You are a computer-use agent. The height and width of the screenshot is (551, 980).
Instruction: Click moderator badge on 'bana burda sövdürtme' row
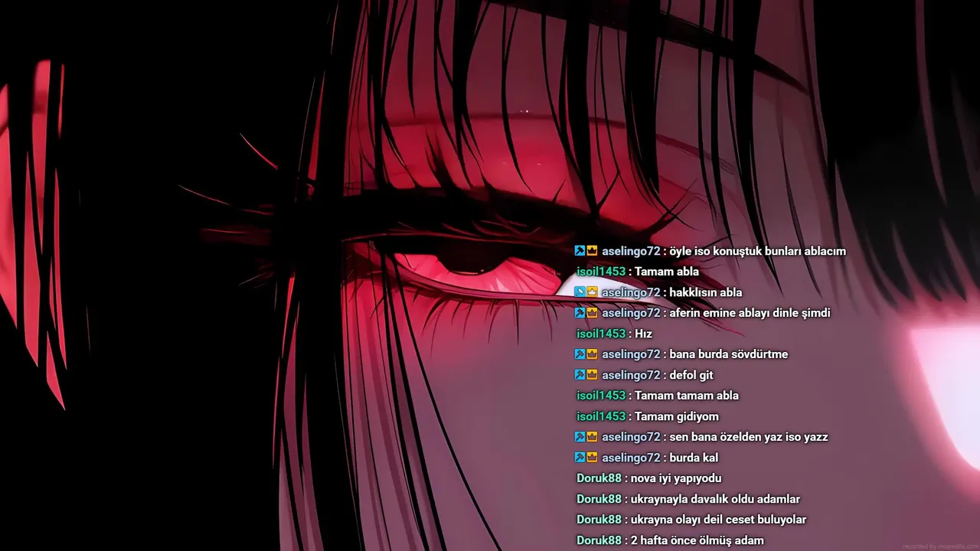tap(580, 354)
